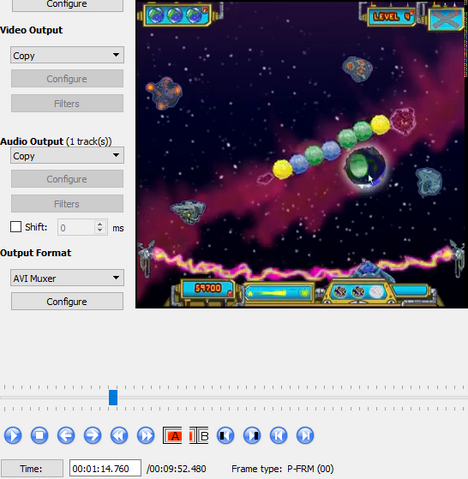
Task: Click the partially visible top Configure button
Action: point(68,5)
